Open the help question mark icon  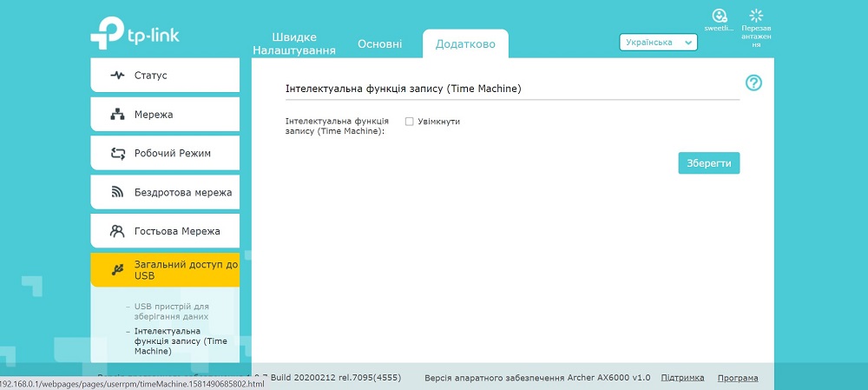754,83
